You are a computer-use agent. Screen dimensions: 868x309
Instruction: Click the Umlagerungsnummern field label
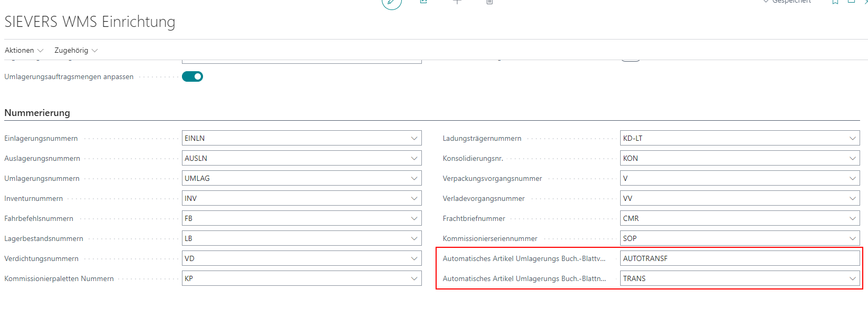click(42, 179)
